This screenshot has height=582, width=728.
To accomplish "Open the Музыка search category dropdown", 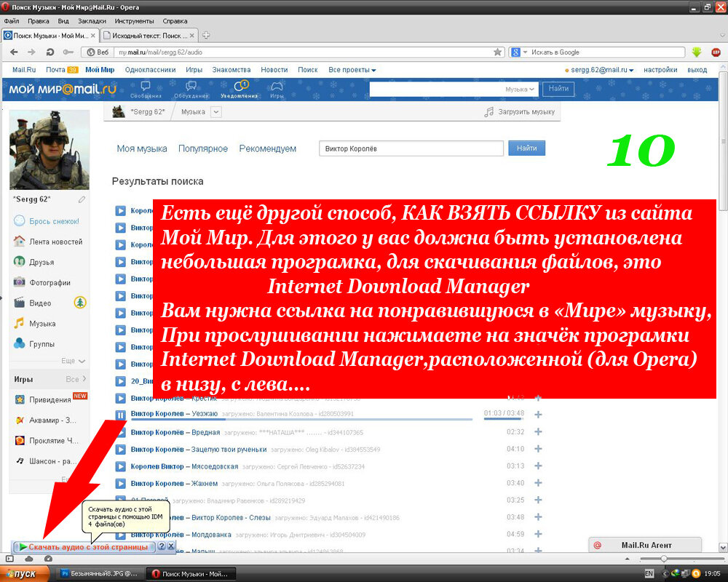I will pos(520,89).
